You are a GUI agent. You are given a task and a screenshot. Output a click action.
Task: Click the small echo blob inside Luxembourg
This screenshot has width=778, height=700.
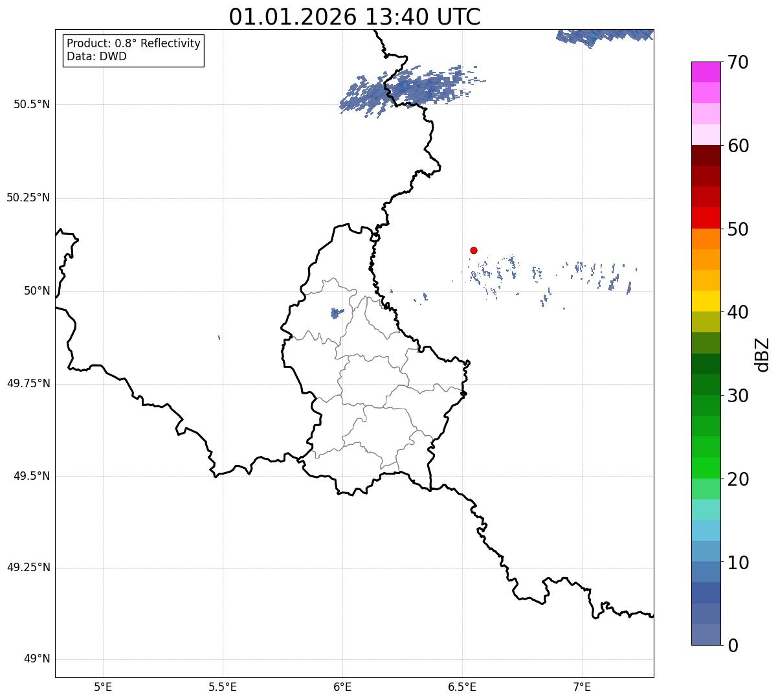(337, 313)
